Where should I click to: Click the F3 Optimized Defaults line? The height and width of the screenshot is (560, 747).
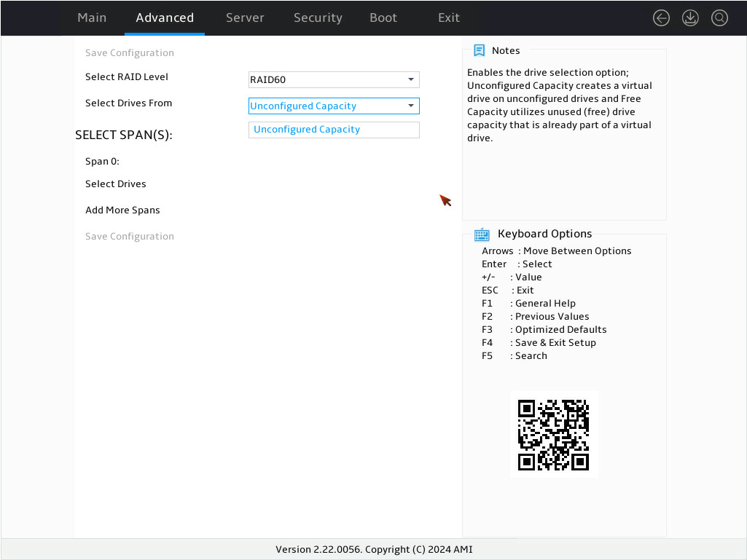point(544,330)
